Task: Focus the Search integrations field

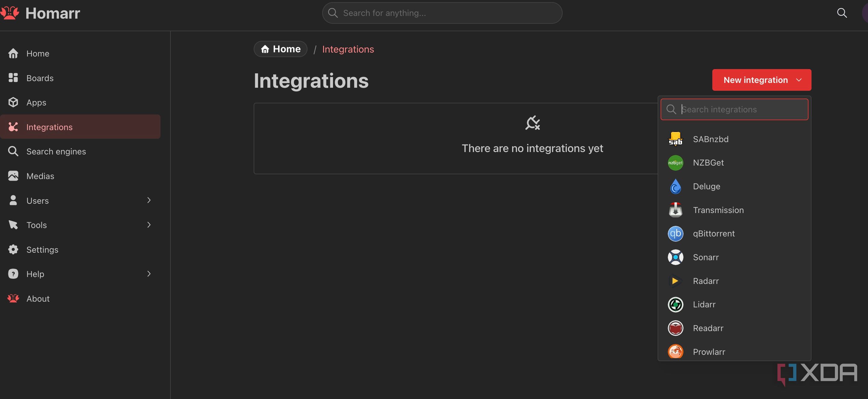Action: [734, 109]
